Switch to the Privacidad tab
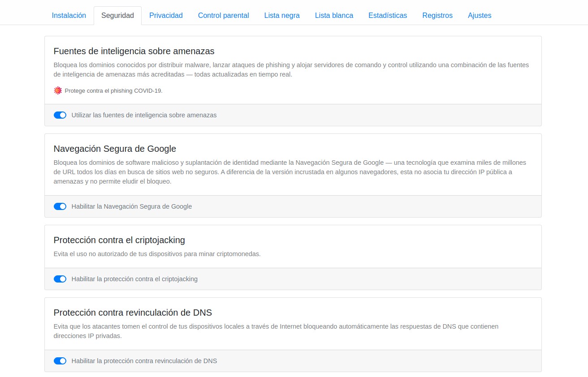This screenshot has width=588, height=377. point(166,15)
